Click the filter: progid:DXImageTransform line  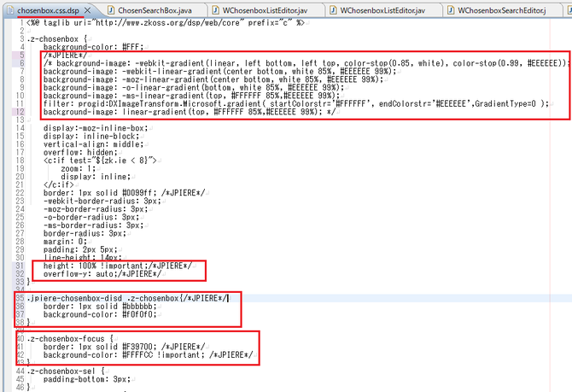coord(296,103)
